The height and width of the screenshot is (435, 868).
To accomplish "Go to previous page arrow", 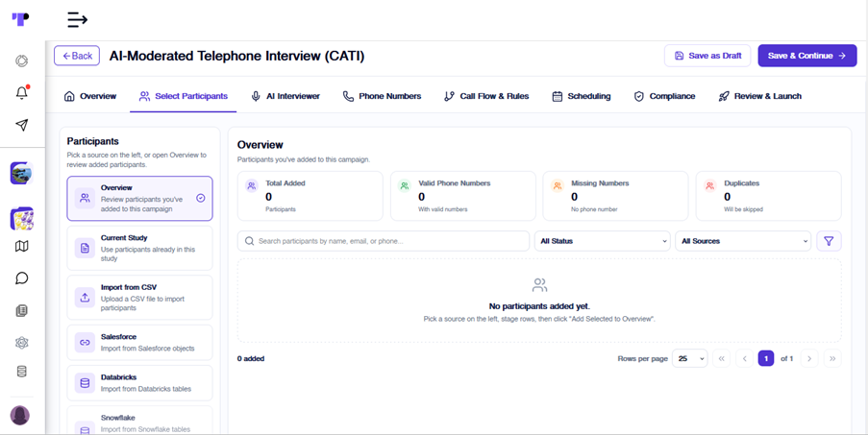I will (x=745, y=359).
